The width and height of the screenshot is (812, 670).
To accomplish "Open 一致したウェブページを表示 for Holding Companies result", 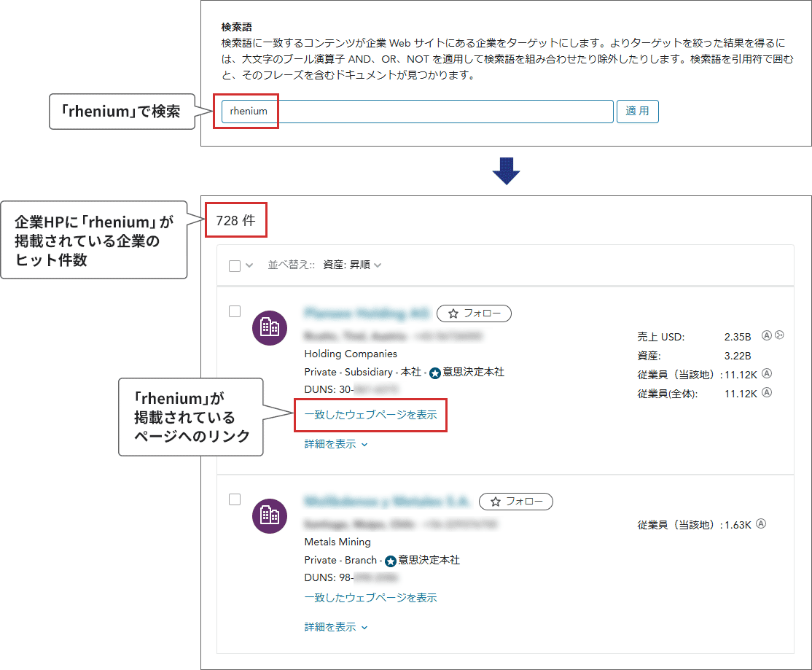I will [370, 415].
